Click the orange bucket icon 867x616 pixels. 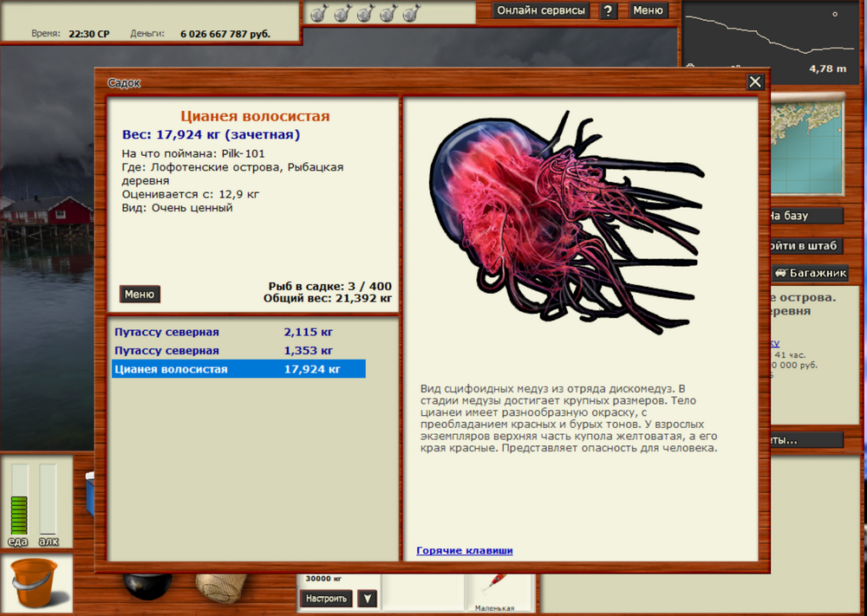pyautogui.click(x=35, y=582)
